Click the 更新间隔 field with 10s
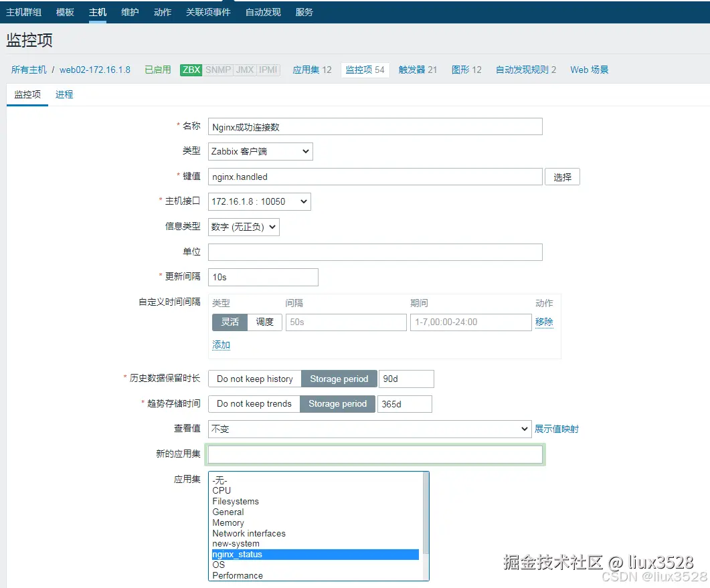 [x=263, y=277]
